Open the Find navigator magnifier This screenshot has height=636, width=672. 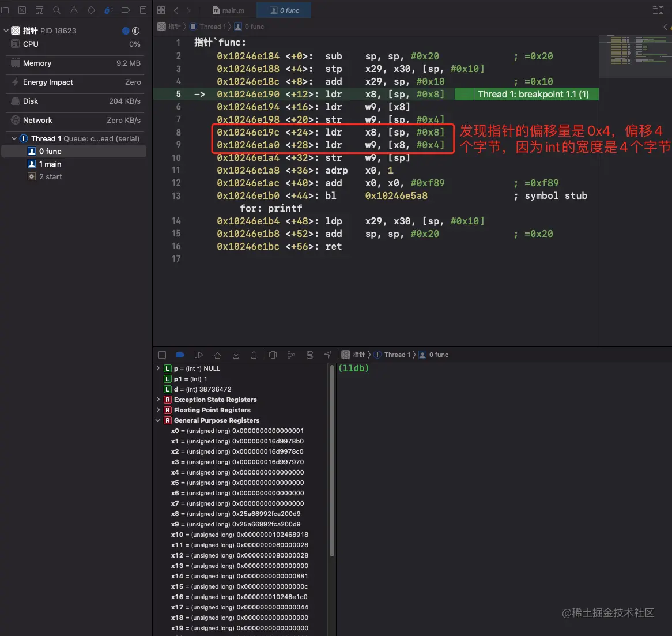pos(56,10)
